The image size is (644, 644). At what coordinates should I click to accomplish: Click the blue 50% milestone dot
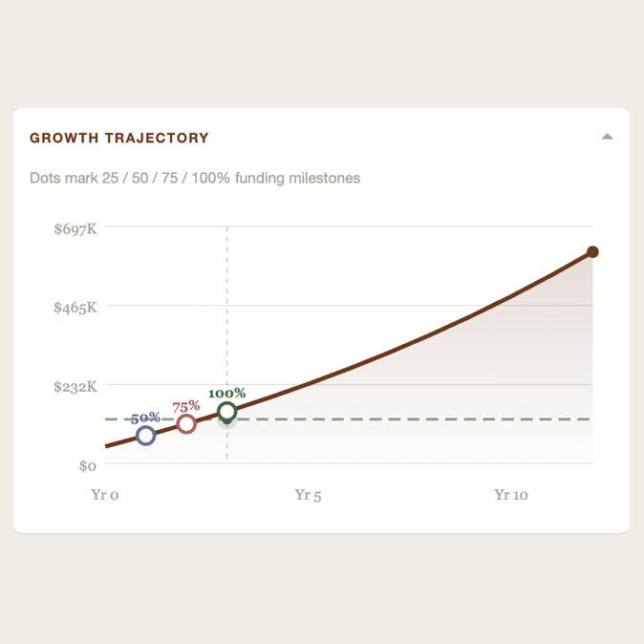pos(145,436)
